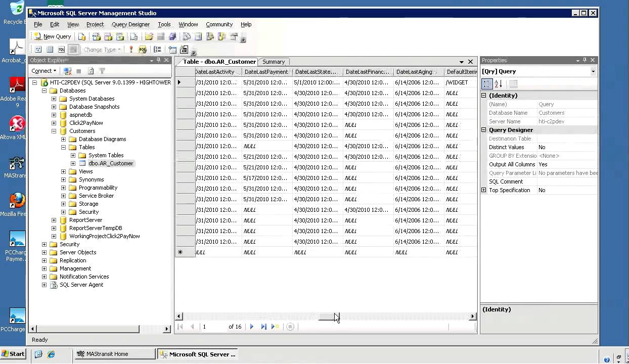Click the /WIDGET cell in first row
Image resolution: width=629 pixels, height=364 pixels.
460,82
